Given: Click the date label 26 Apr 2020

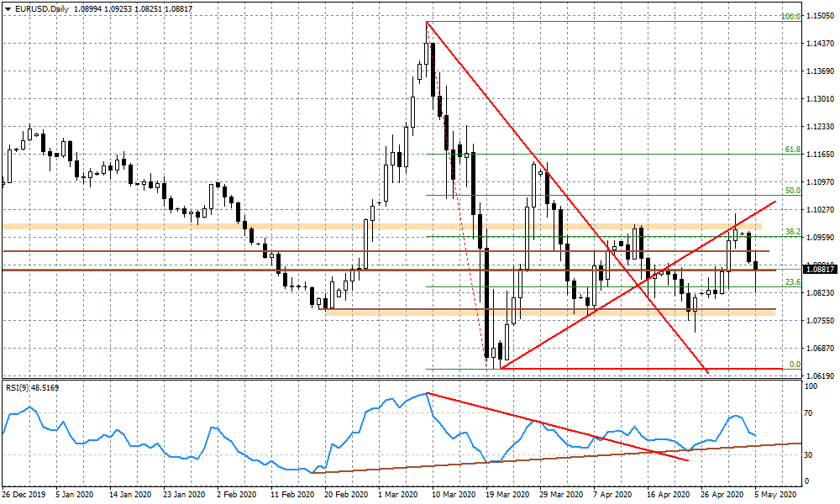Looking at the screenshot, I should pos(722,495).
